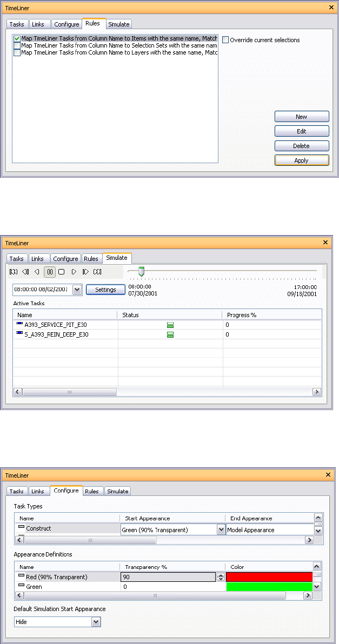Open simulation Settings button

(x=105, y=290)
